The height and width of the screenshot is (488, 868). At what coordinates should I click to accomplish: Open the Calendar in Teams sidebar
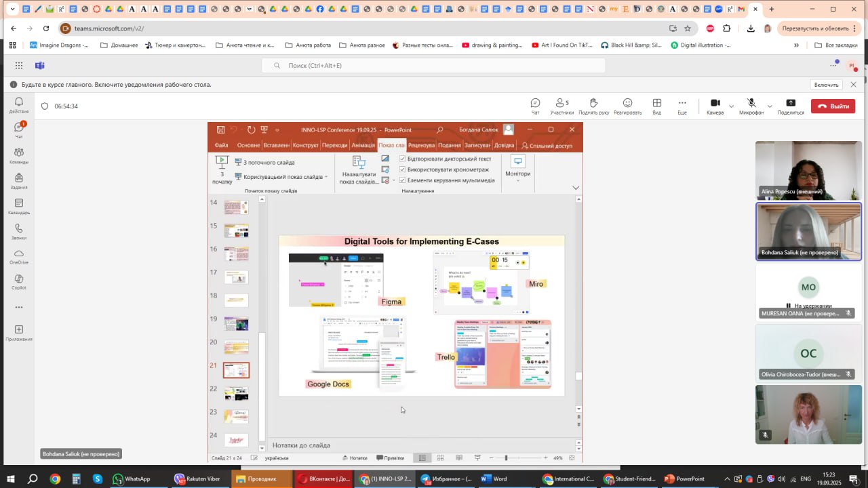[19, 207]
